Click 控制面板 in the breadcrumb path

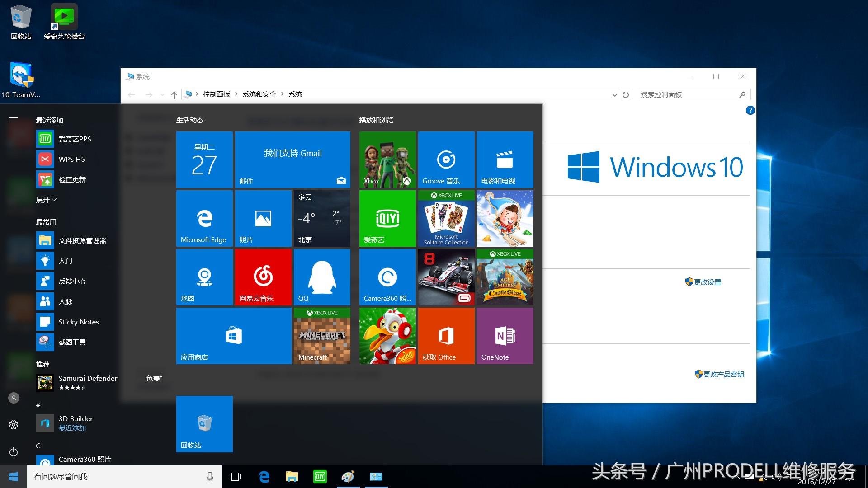217,94
